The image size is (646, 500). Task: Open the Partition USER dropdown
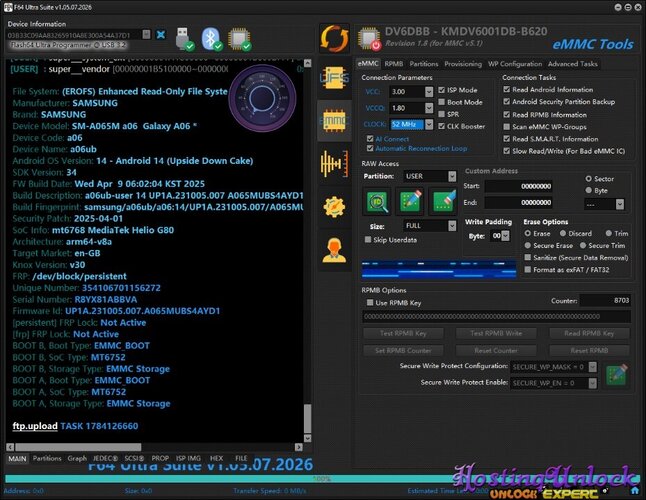(452, 176)
